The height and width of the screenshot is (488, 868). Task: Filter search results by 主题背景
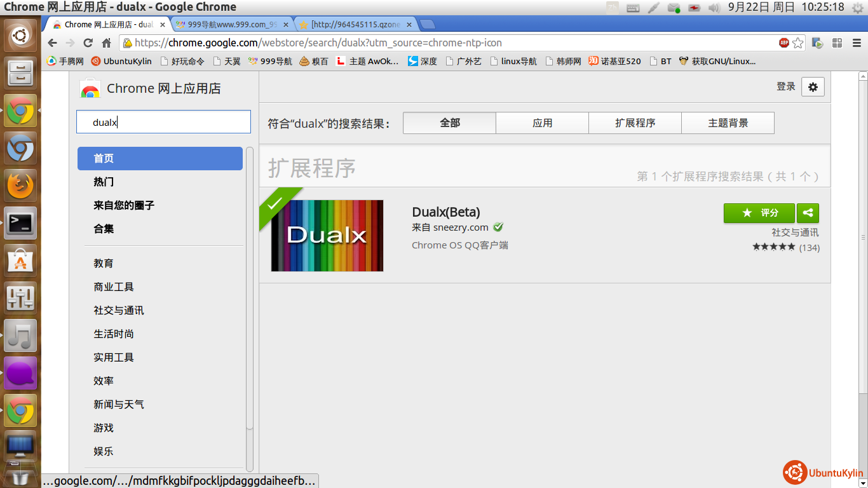[x=728, y=123]
